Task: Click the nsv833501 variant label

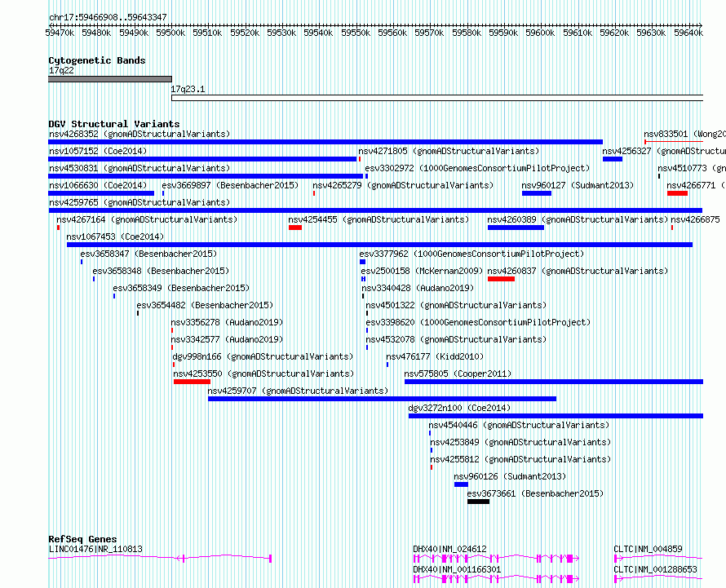Action: coord(684,134)
